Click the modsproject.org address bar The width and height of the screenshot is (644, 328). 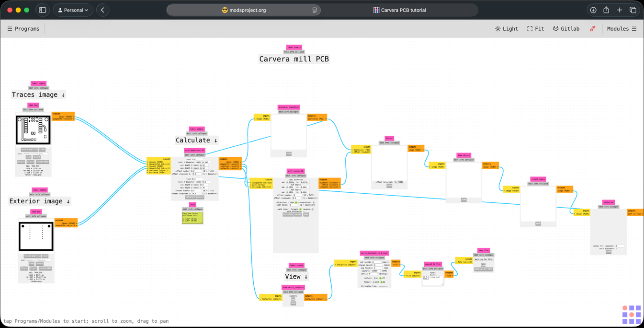click(x=244, y=10)
